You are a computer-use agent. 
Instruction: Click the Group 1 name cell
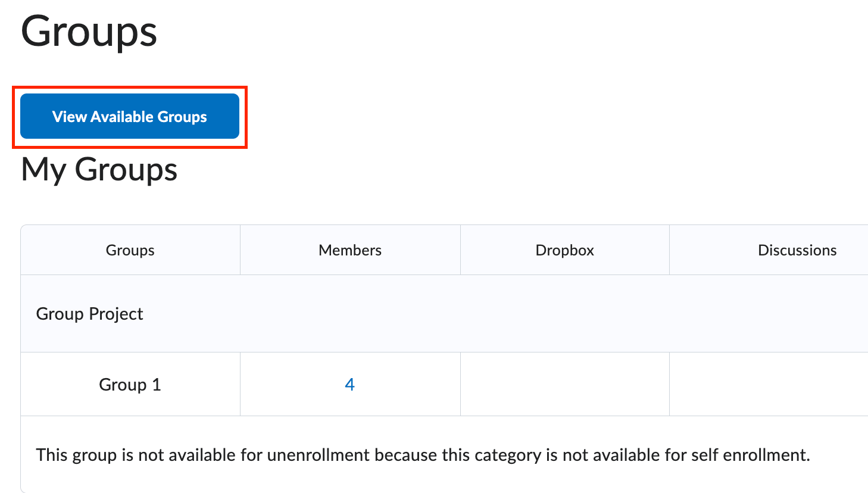130,385
